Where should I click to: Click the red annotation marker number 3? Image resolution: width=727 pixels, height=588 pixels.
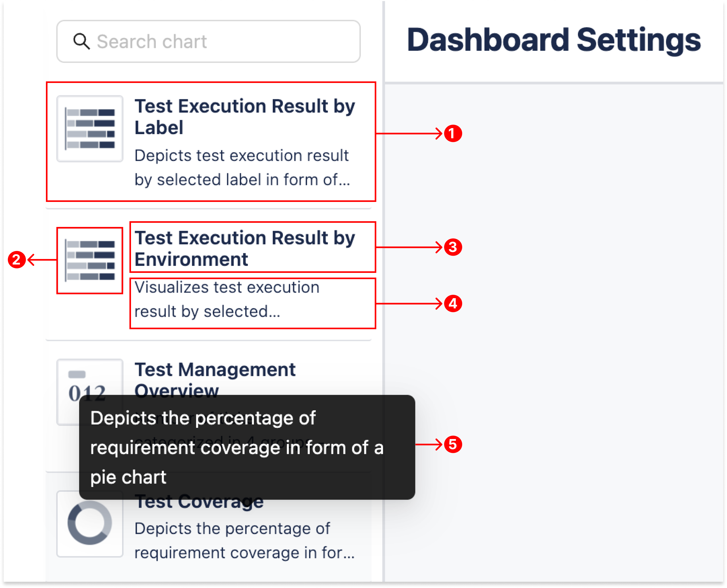[x=453, y=247]
